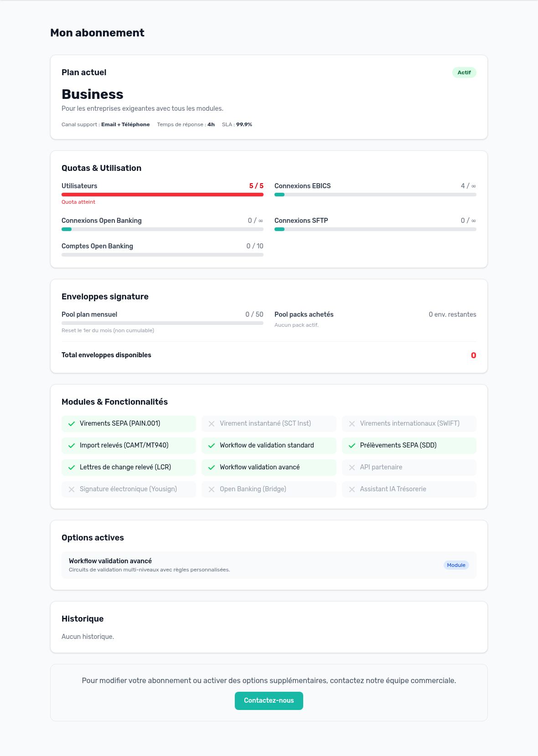The height and width of the screenshot is (756, 538).
Task: Click the Business plan name heading
Action: pyautogui.click(x=93, y=94)
